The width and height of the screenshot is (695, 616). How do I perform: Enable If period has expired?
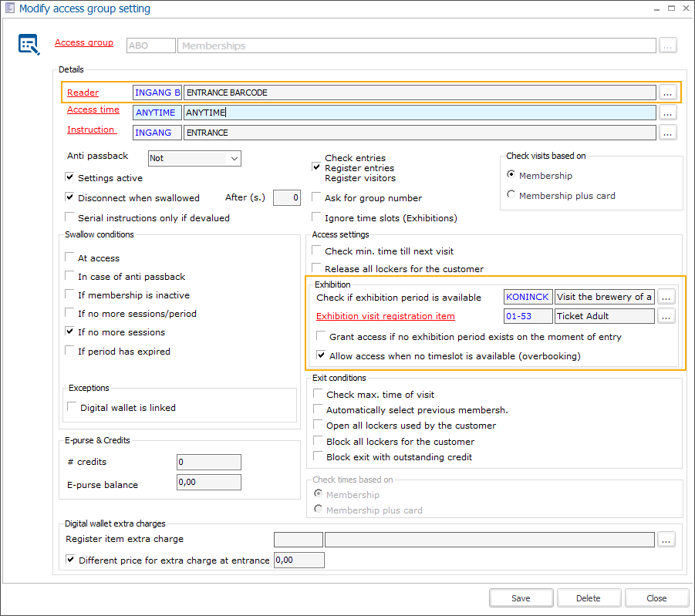(x=69, y=351)
